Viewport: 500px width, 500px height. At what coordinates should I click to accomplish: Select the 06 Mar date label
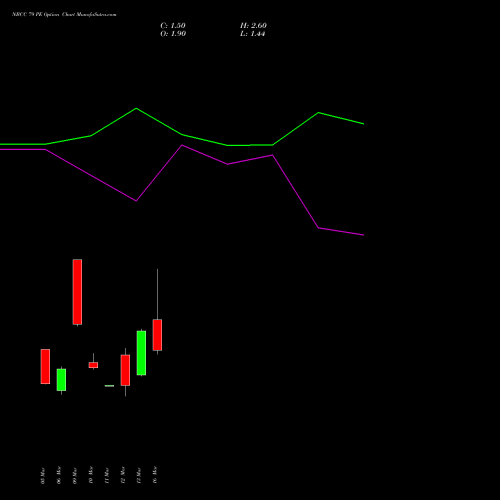pyautogui.click(x=59, y=475)
